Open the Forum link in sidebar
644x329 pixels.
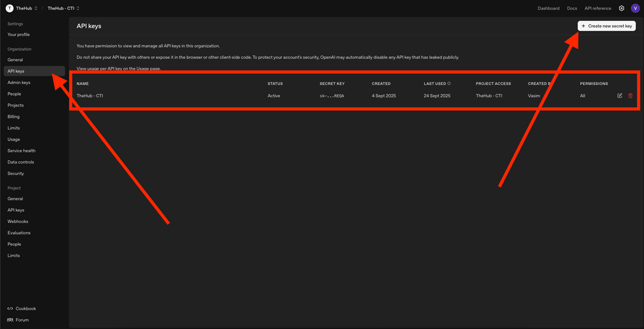coord(22,320)
